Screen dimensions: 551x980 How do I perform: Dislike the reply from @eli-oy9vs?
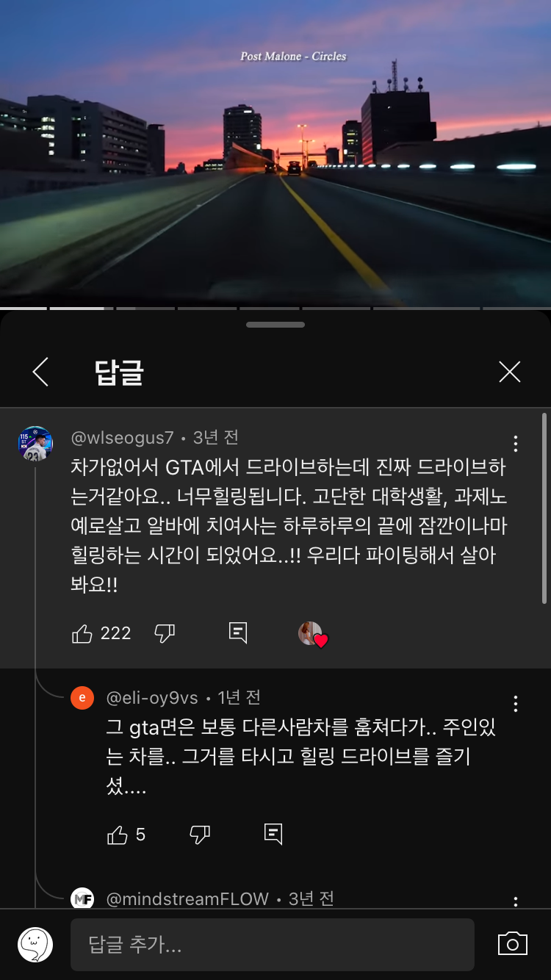[x=200, y=835]
